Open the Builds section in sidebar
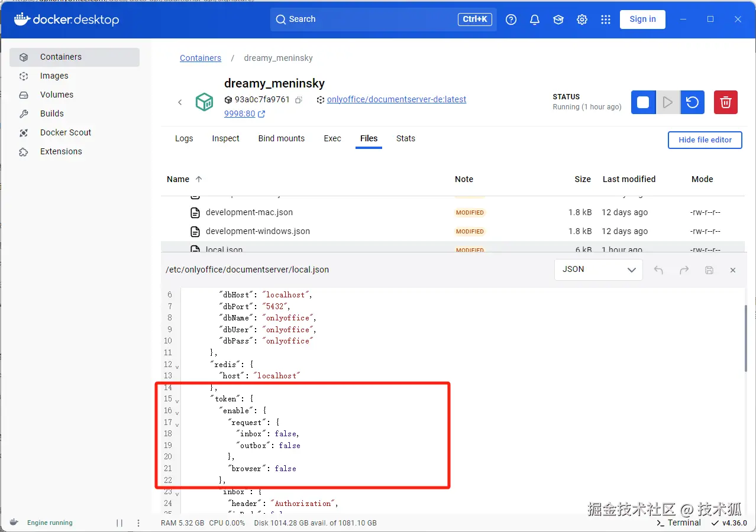Viewport: 756px width, 532px height. (x=75, y=113)
